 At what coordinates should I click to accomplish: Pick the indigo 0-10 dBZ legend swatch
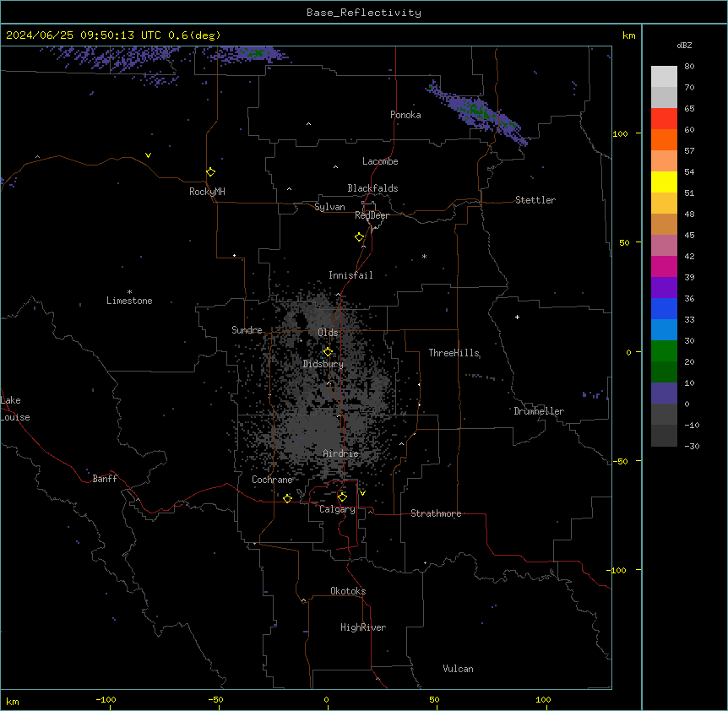(664, 393)
